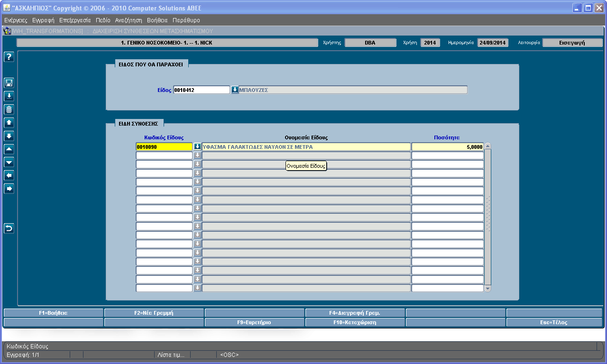Delete record with the trash can icon
This screenshot has width=607, height=364.
coord(9,109)
